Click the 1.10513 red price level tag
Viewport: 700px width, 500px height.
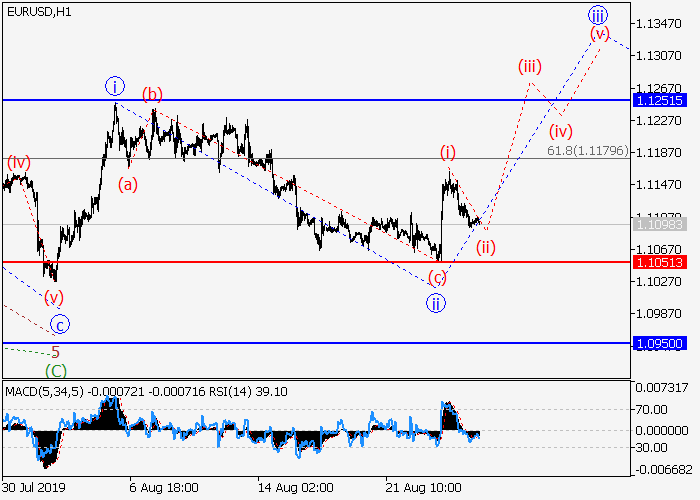[x=658, y=262]
